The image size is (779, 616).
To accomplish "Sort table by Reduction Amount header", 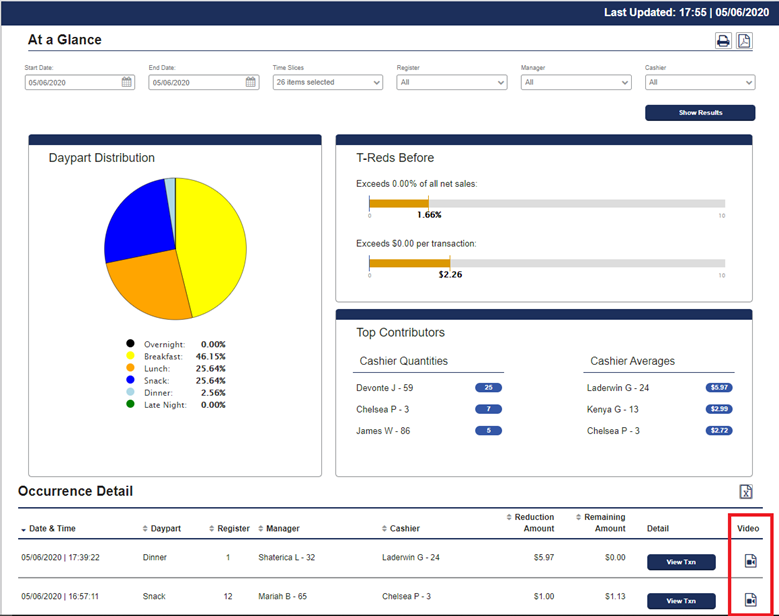I will pyautogui.click(x=533, y=523).
